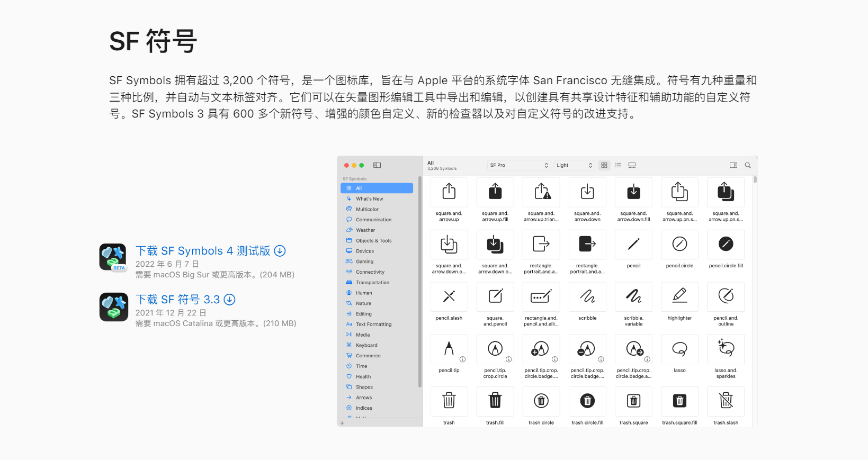Select pencil.circle.fill symbol
Image resolution: width=868 pixels, height=460 pixels.
[726, 244]
